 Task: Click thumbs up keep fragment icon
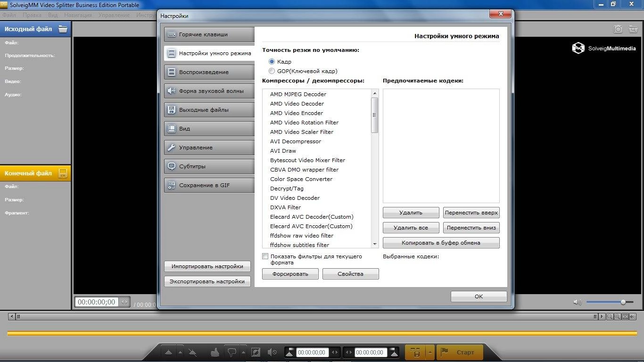[x=215, y=352]
